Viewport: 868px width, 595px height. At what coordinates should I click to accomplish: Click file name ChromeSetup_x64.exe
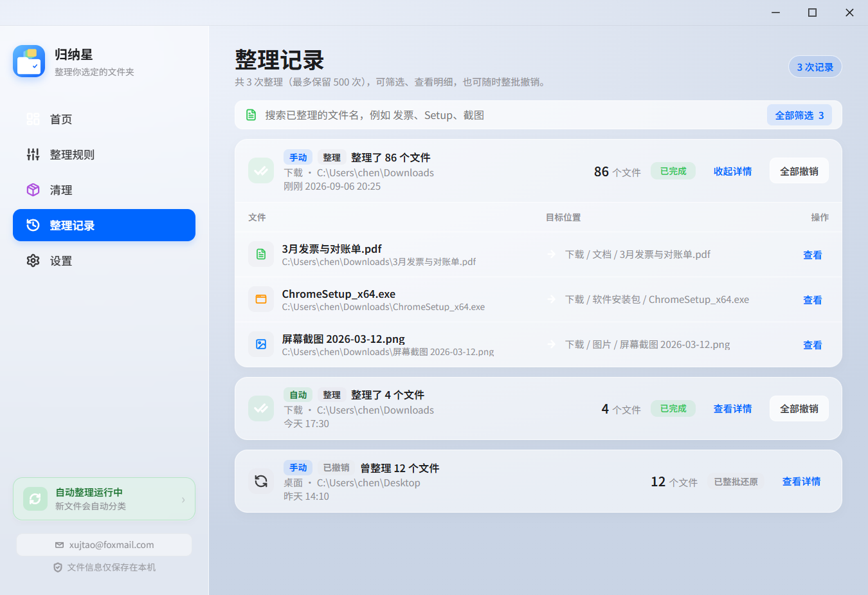click(339, 294)
